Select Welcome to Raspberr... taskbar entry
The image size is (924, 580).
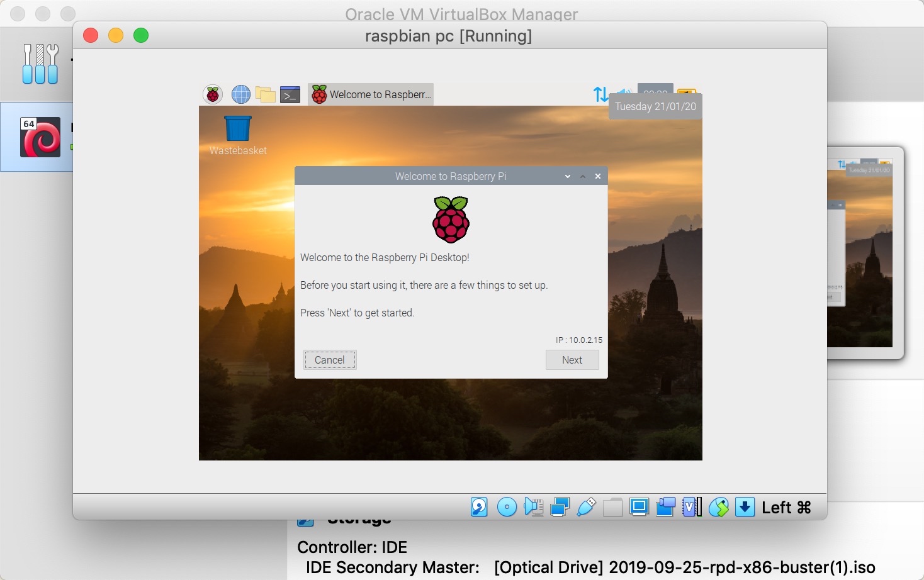[x=371, y=94]
